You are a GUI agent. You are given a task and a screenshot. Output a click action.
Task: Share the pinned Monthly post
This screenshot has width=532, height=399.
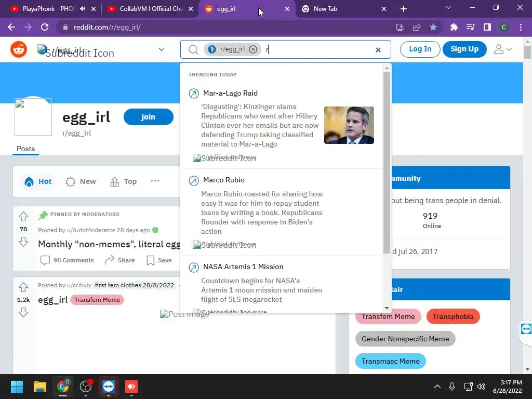click(x=120, y=260)
